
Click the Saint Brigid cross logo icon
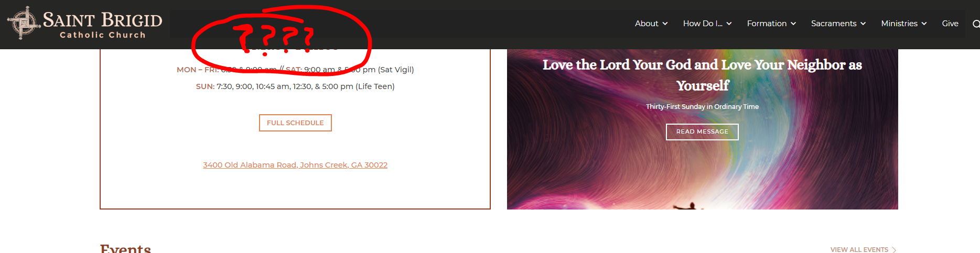24,23
